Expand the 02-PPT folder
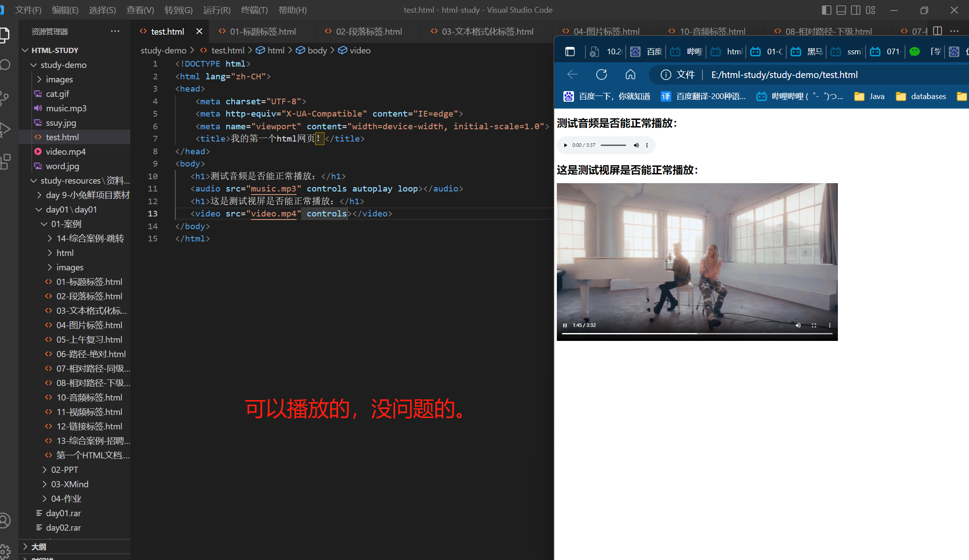 [64, 470]
